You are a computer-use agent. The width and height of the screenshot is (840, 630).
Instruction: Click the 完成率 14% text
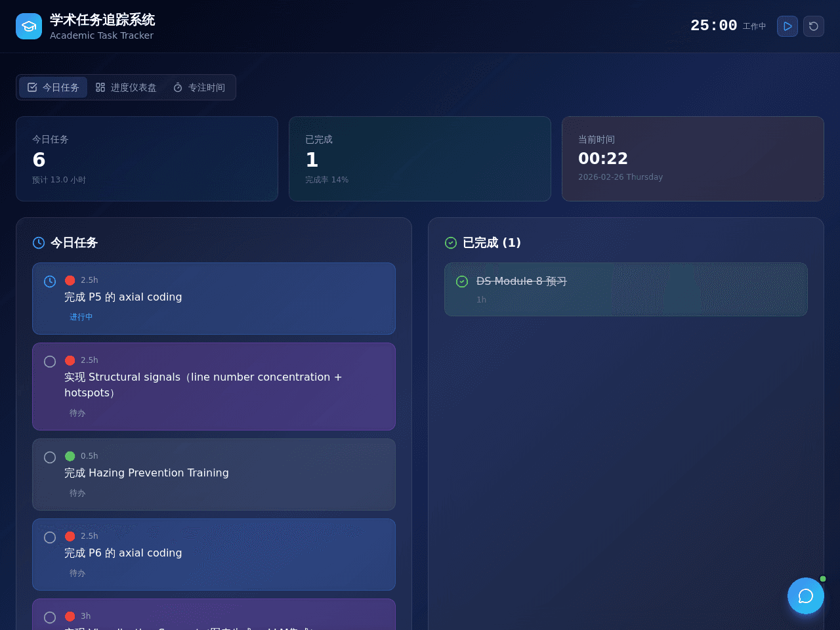(327, 180)
